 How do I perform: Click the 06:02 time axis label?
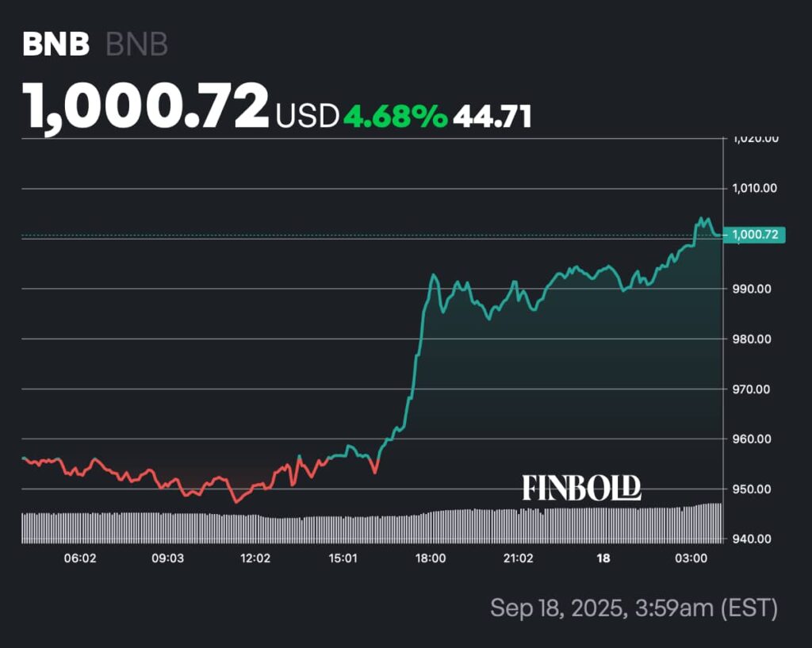point(80,558)
